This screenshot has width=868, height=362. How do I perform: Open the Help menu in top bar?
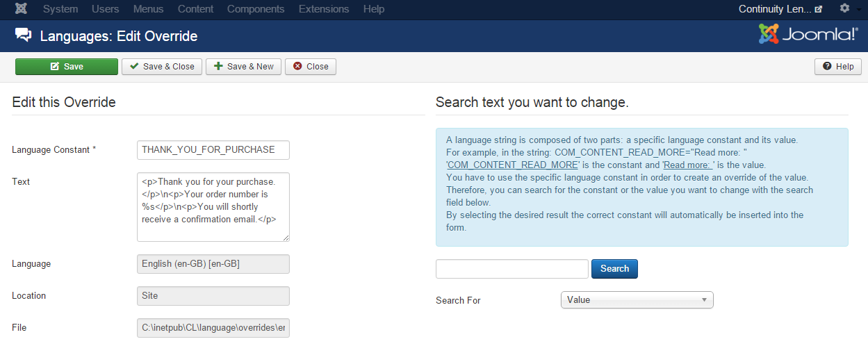point(374,9)
